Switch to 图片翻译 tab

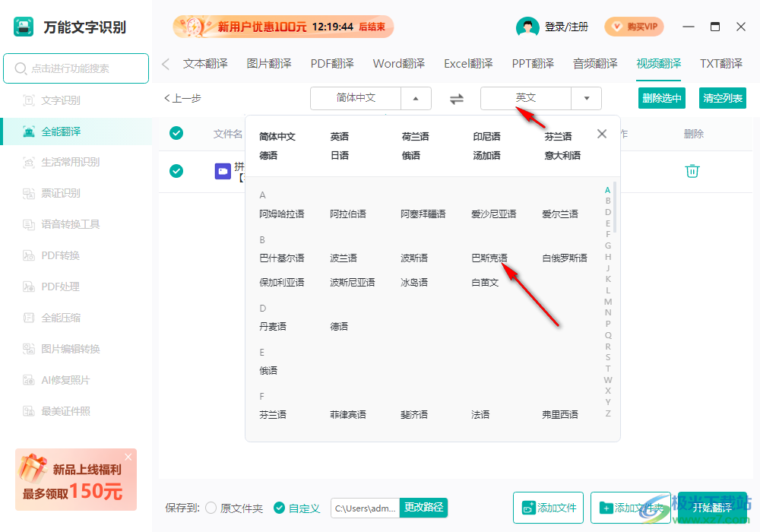(x=269, y=64)
